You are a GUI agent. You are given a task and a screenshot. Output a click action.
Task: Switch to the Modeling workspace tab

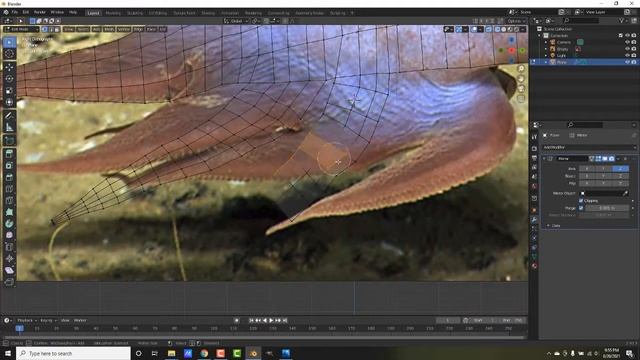point(113,13)
